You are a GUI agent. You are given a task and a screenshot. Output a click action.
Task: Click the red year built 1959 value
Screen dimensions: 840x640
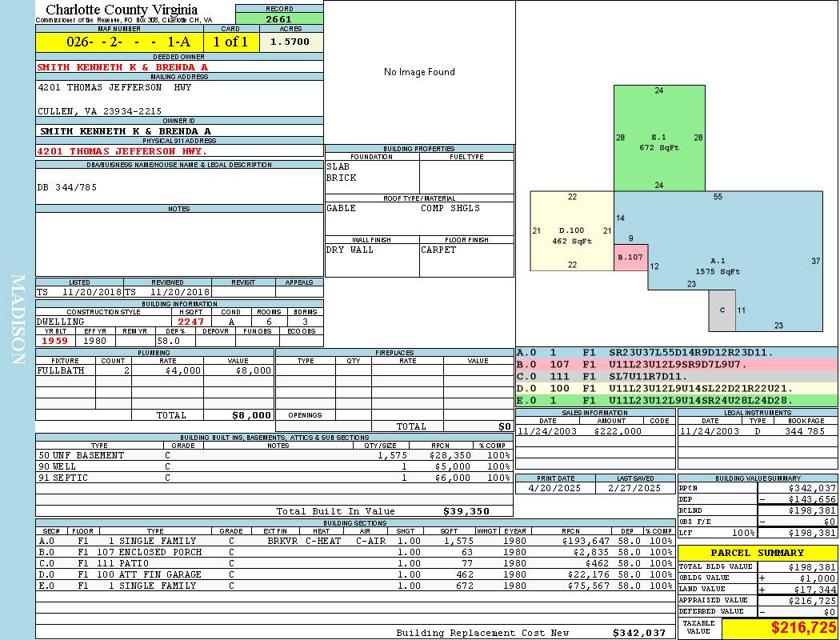[54, 341]
